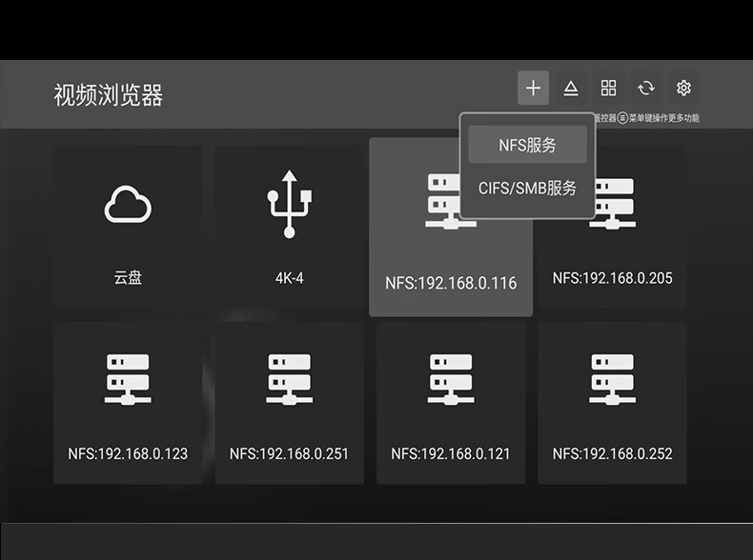Click the USB icon above 4K-4
The width and height of the screenshot is (753, 560).
click(289, 205)
